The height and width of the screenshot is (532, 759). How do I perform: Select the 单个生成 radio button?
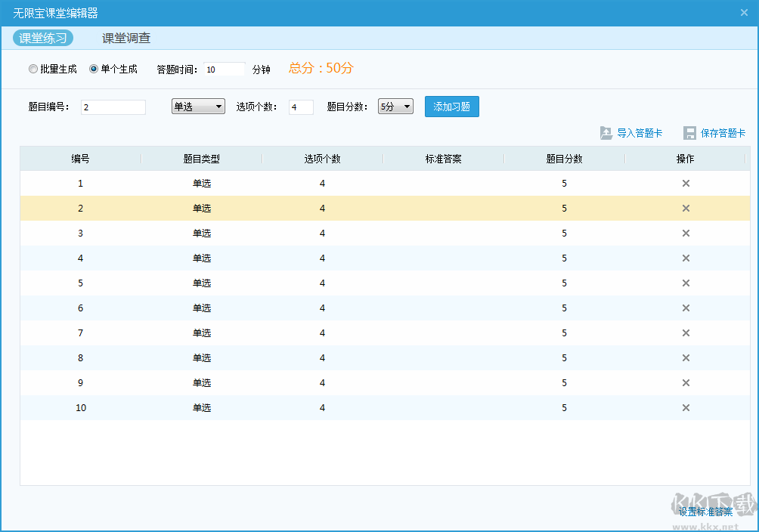click(x=94, y=70)
